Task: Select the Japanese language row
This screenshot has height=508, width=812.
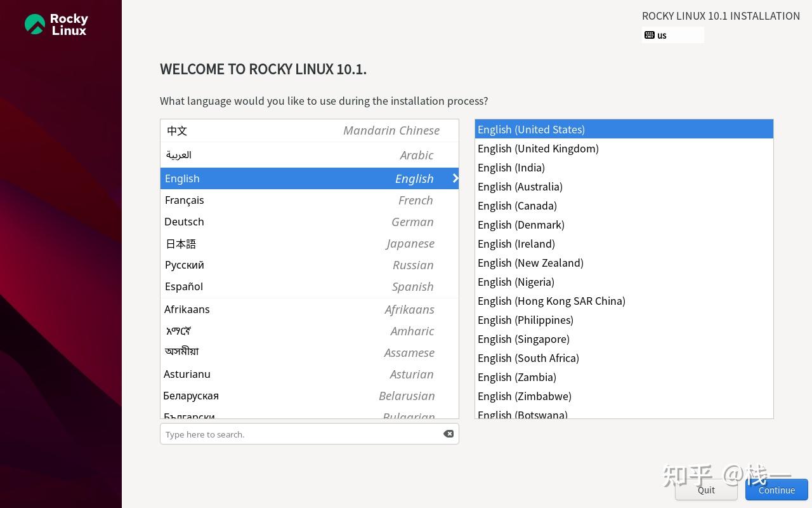Action: [x=310, y=243]
